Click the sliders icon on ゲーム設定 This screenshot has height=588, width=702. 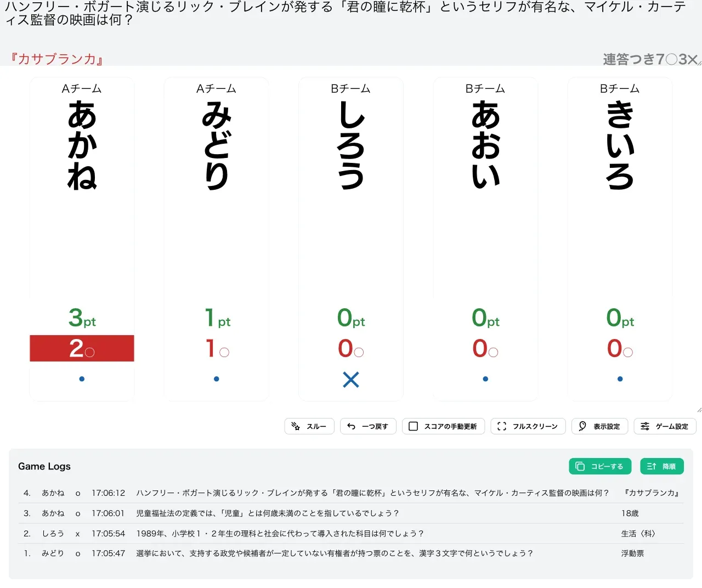click(x=645, y=426)
